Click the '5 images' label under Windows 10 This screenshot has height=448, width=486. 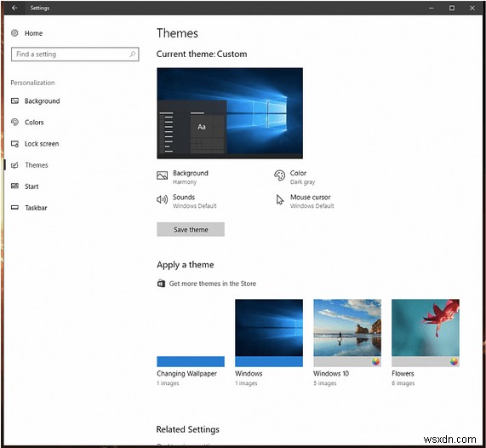click(x=324, y=383)
